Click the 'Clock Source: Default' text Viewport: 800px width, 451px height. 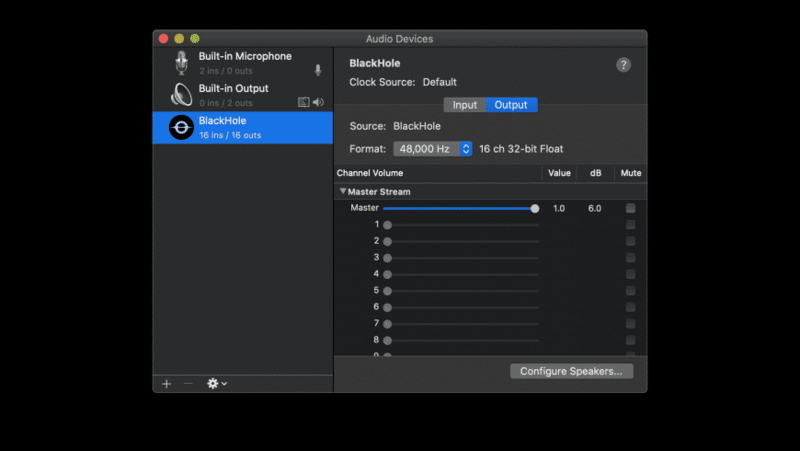coord(403,82)
